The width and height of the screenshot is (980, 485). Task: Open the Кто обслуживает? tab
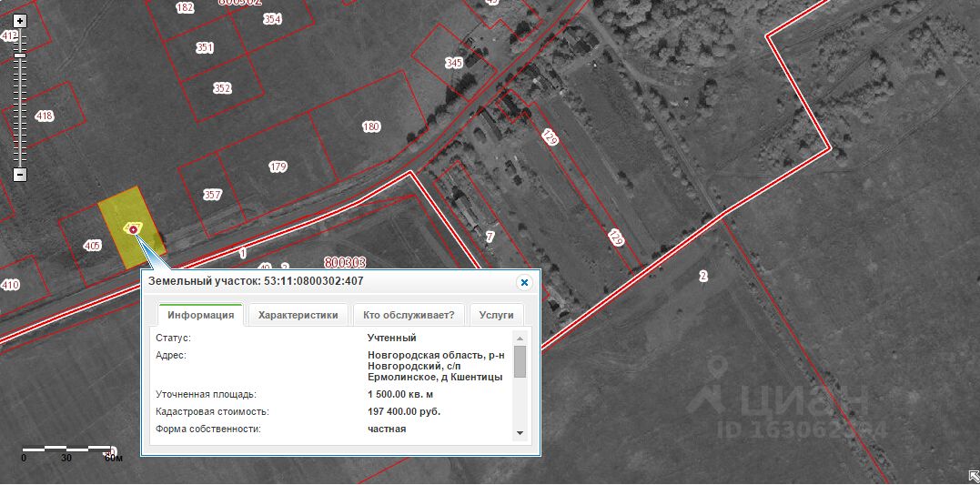pos(409,315)
